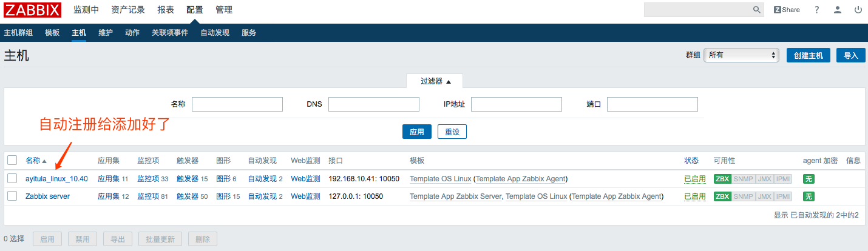Go to the 关联项事件 submenu

tap(170, 33)
